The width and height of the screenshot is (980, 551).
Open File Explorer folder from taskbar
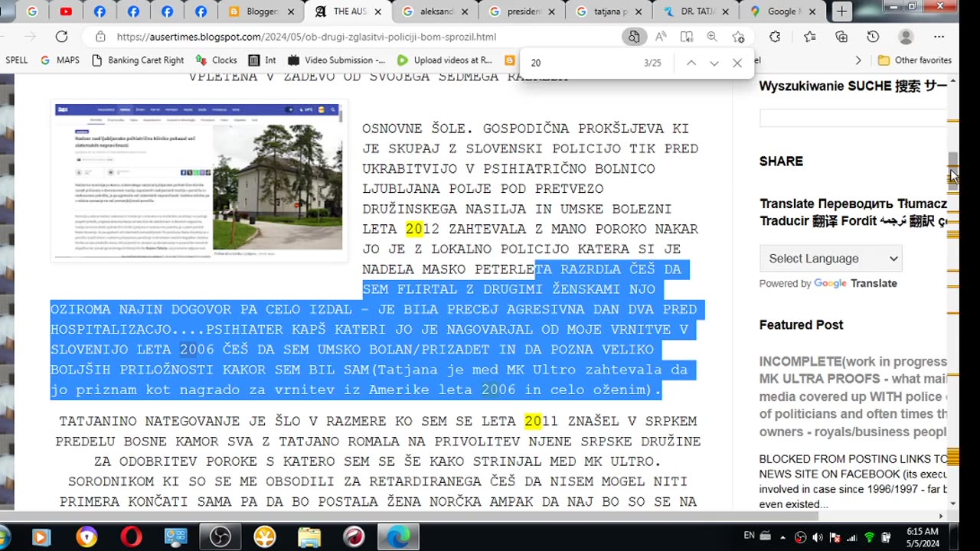click(x=309, y=537)
